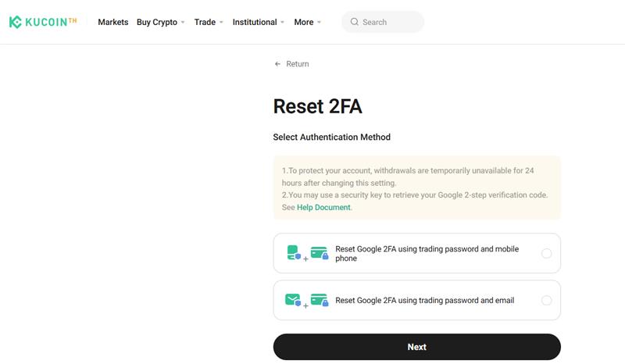Screen dimensions: 625x364
Task: Select radio for reset via email
Action: (x=546, y=301)
